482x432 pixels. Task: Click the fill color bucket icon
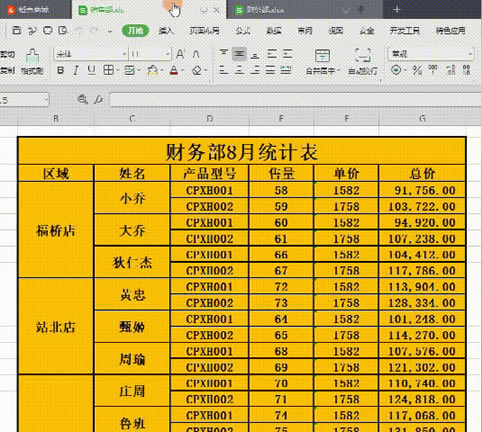pos(153,70)
